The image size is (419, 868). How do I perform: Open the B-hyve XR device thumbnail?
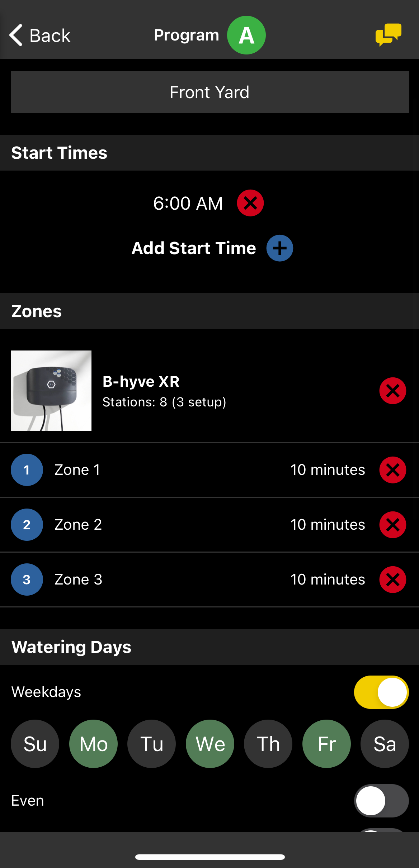tap(51, 391)
